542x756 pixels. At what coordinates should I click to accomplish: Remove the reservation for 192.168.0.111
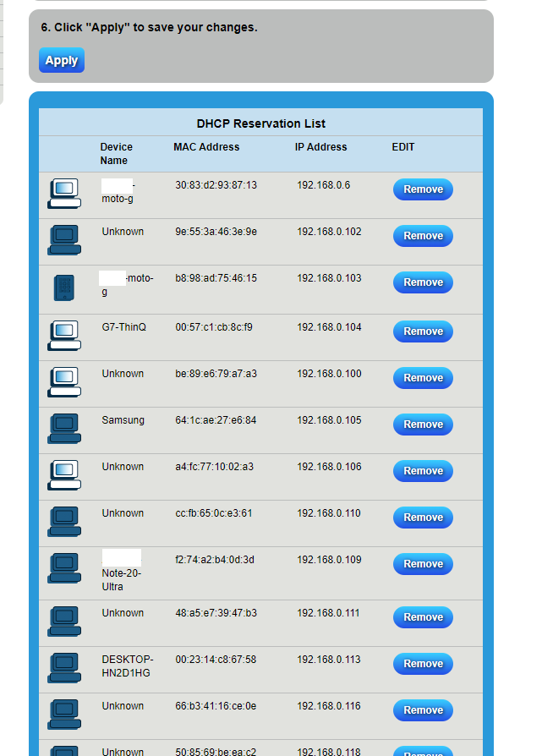[423, 617]
